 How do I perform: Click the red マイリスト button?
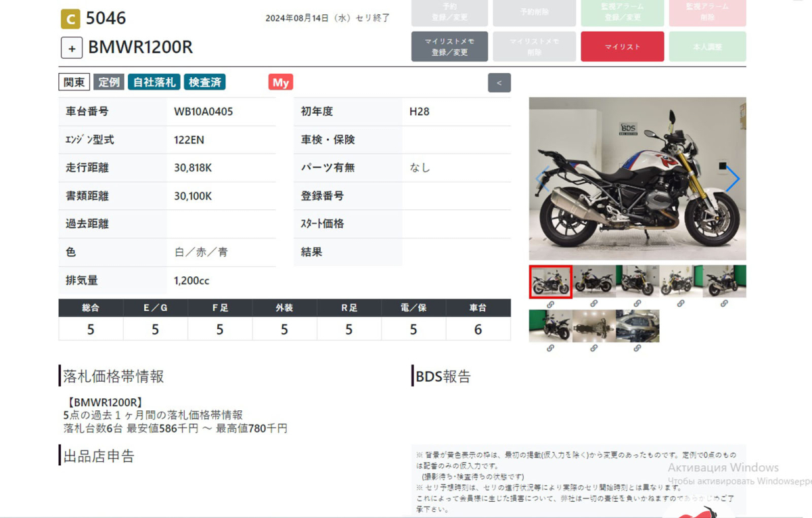(x=623, y=47)
